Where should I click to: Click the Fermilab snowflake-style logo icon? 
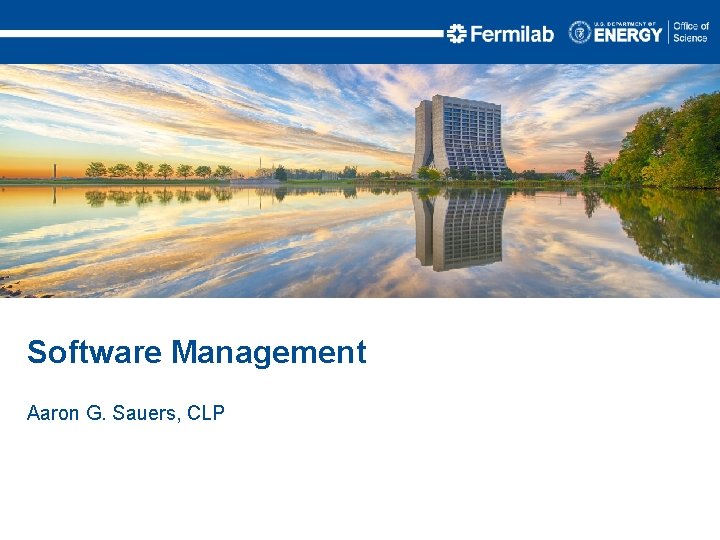coord(456,34)
